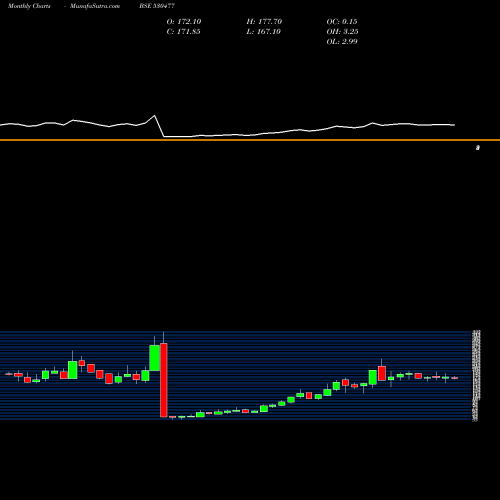Click the low value 'L: 167.10'
The height and width of the screenshot is (500, 500).
pyautogui.click(x=263, y=31)
